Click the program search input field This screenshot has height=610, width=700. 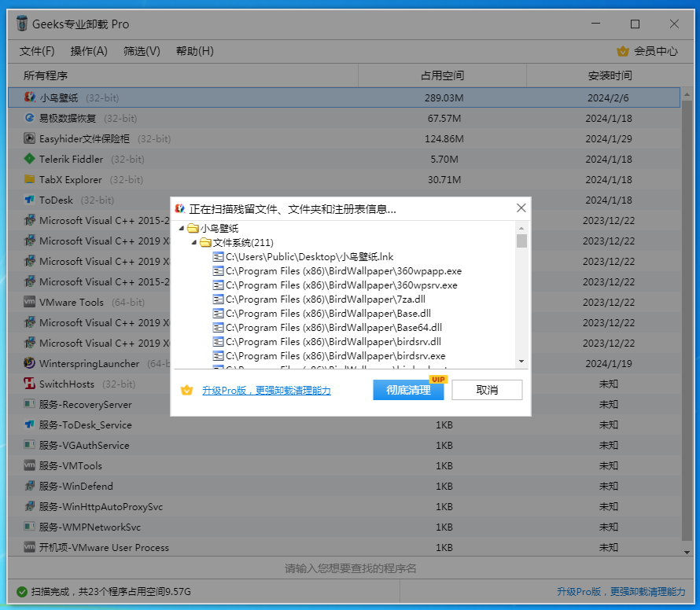tap(351, 568)
